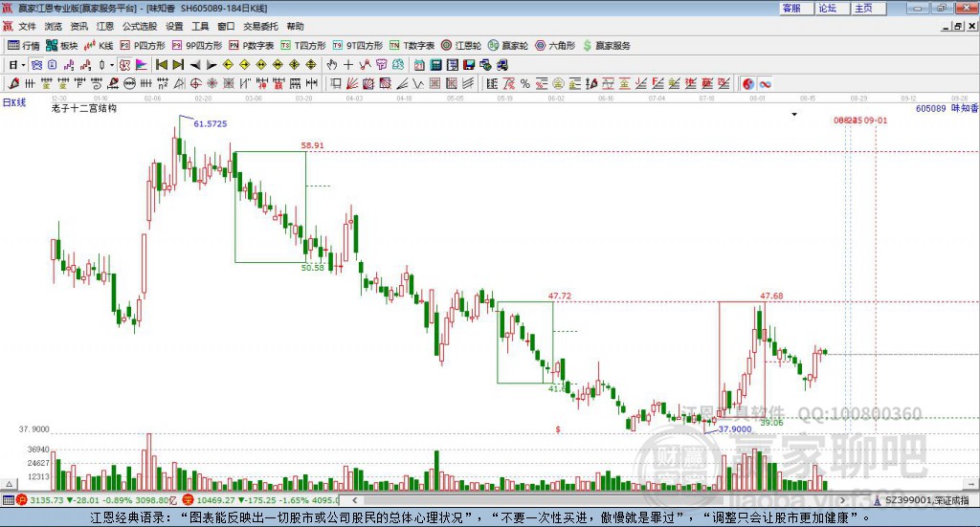Open the calculator icon
The width and height of the screenshot is (980, 527).
436,65
